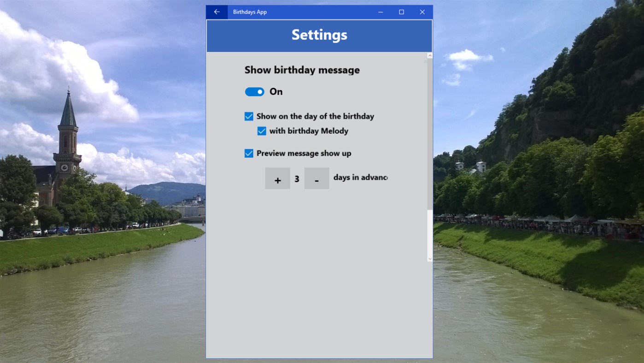Maximize the Birthdays App window
This screenshot has height=363, width=644.
point(401,12)
